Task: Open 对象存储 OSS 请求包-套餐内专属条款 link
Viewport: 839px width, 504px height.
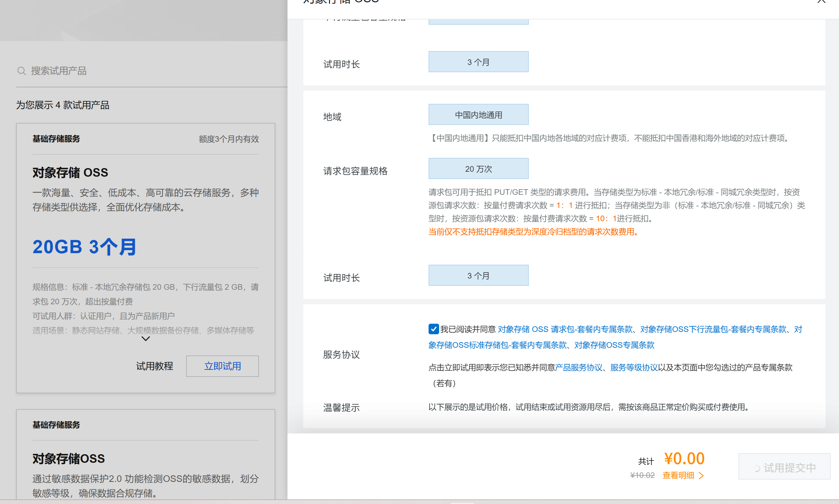Action: coord(565,329)
